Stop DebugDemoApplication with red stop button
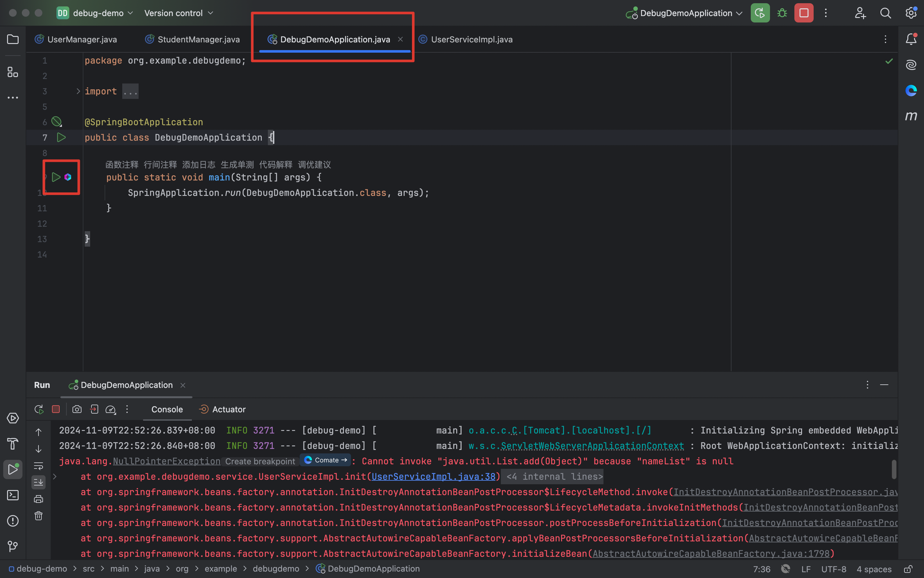Image resolution: width=924 pixels, height=578 pixels. (x=804, y=13)
